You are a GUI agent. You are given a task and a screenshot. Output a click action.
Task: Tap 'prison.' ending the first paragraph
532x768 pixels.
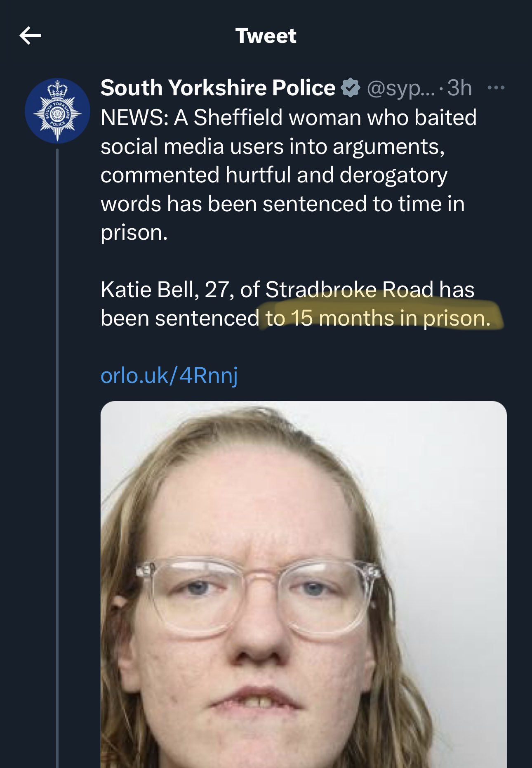pos(134,233)
